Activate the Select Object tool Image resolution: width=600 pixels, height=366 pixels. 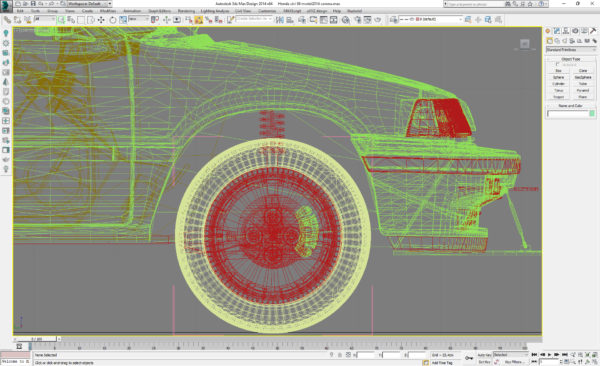[61, 20]
